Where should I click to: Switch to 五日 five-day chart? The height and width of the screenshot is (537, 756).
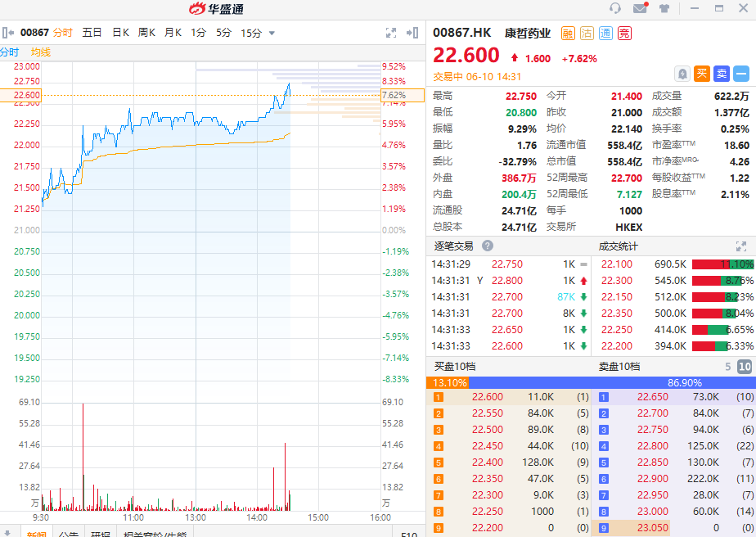pyautogui.click(x=92, y=33)
